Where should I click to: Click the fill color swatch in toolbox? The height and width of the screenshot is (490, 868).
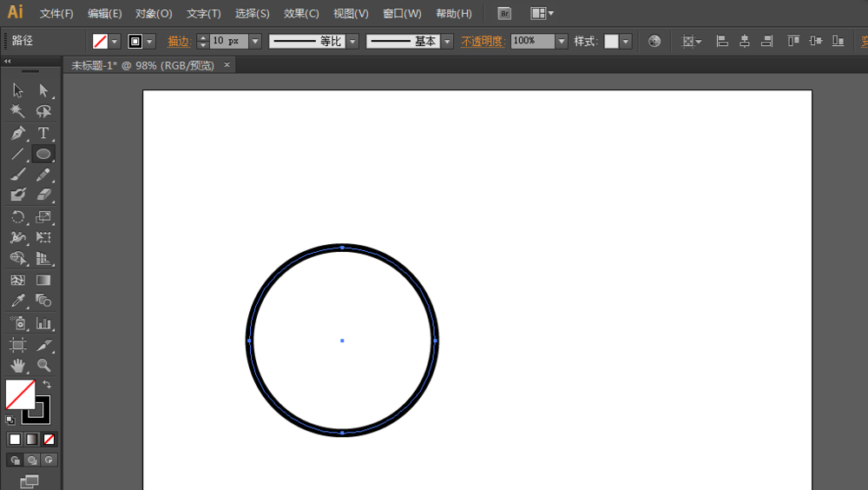[19, 394]
